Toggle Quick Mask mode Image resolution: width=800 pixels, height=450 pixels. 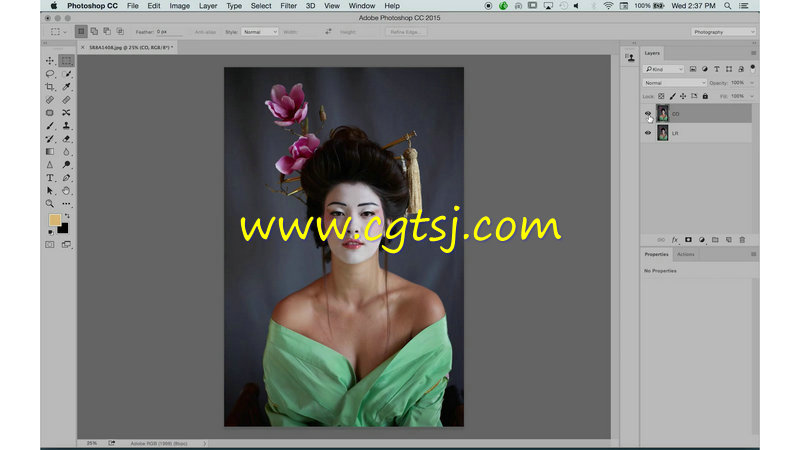[x=50, y=245]
